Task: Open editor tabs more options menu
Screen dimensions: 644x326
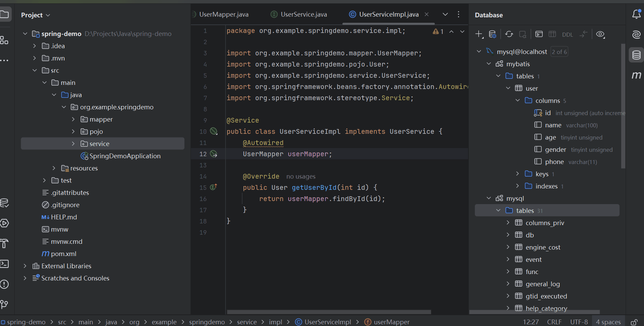Action: click(x=459, y=14)
